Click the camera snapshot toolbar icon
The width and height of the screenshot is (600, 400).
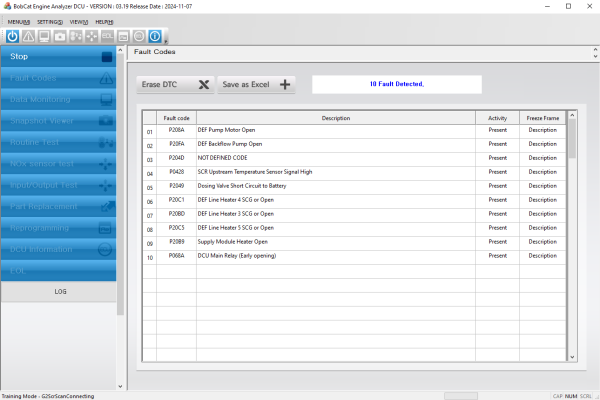point(60,36)
